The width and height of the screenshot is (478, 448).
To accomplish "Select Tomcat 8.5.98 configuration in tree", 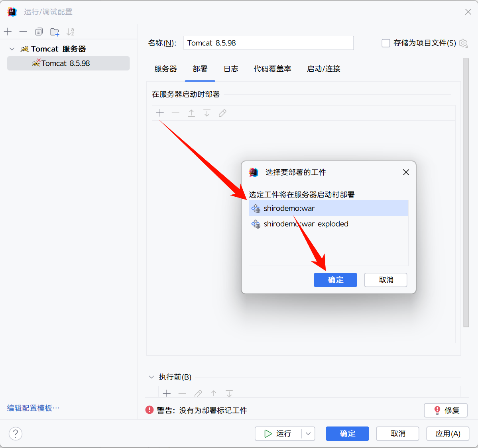I will (x=68, y=63).
